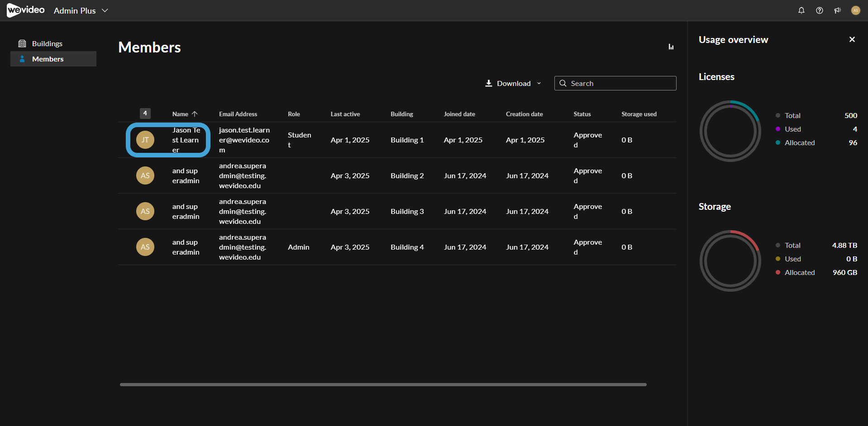
Task: Click the Student role cell
Action: 300,140
